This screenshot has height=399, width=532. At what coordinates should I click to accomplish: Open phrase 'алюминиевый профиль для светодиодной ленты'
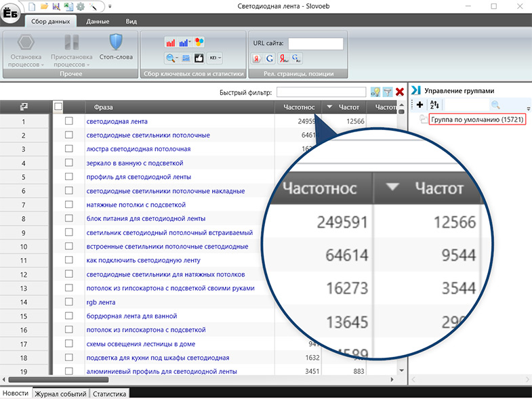(x=161, y=371)
